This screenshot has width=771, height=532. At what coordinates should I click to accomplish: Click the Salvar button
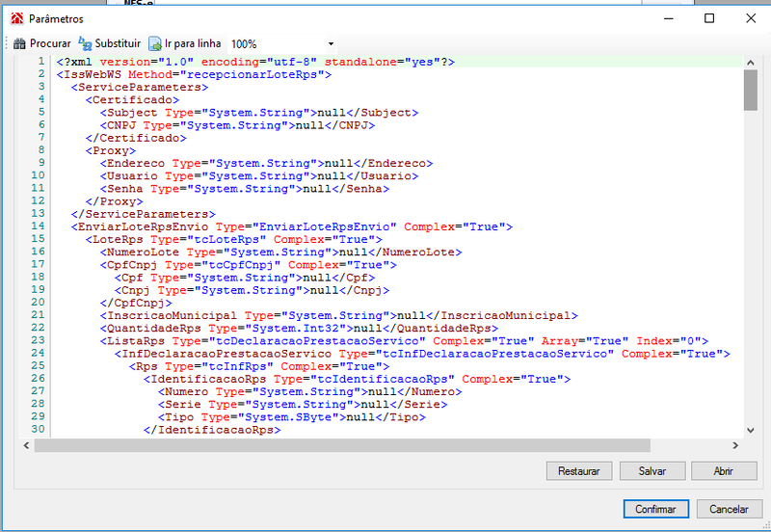pos(652,471)
